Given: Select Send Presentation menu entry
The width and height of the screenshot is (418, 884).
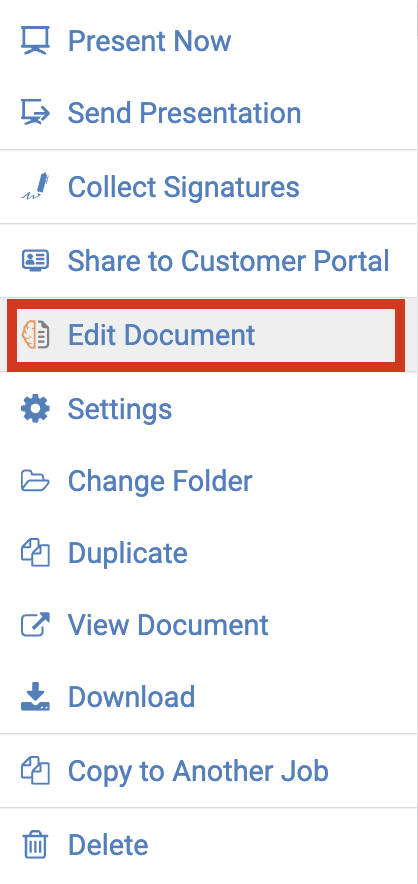Looking at the screenshot, I should 209,113.
